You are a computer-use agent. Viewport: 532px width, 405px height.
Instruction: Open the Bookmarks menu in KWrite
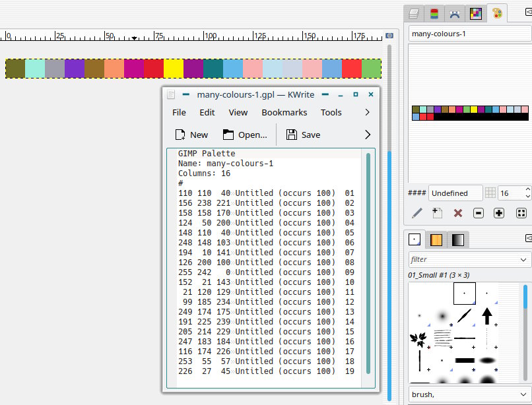(x=284, y=112)
